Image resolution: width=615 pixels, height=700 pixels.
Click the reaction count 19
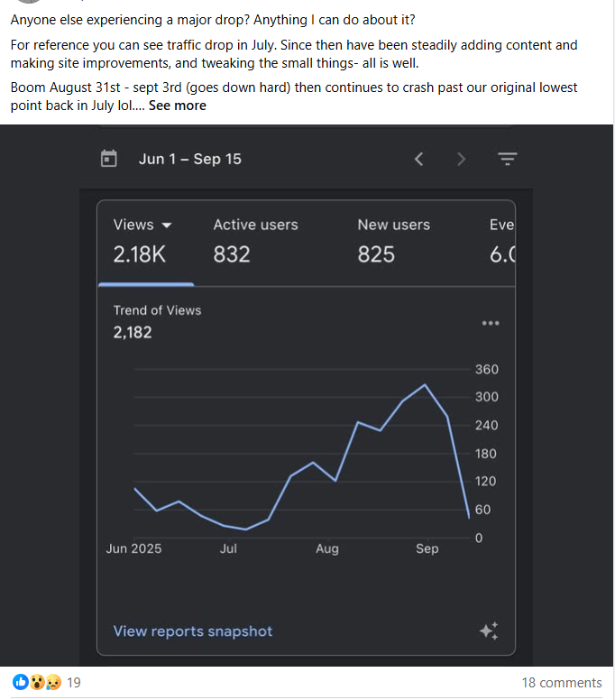[x=74, y=683]
